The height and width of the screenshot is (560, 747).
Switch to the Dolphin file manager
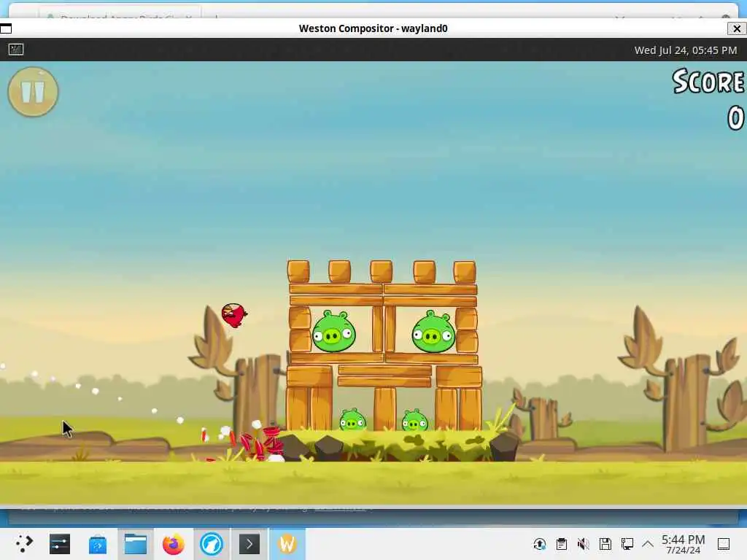[x=135, y=544]
